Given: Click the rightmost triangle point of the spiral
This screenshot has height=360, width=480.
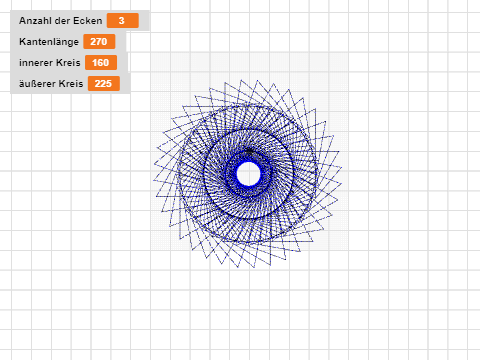Looking at the screenshot, I should pyautogui.click(x=342, y=167).
